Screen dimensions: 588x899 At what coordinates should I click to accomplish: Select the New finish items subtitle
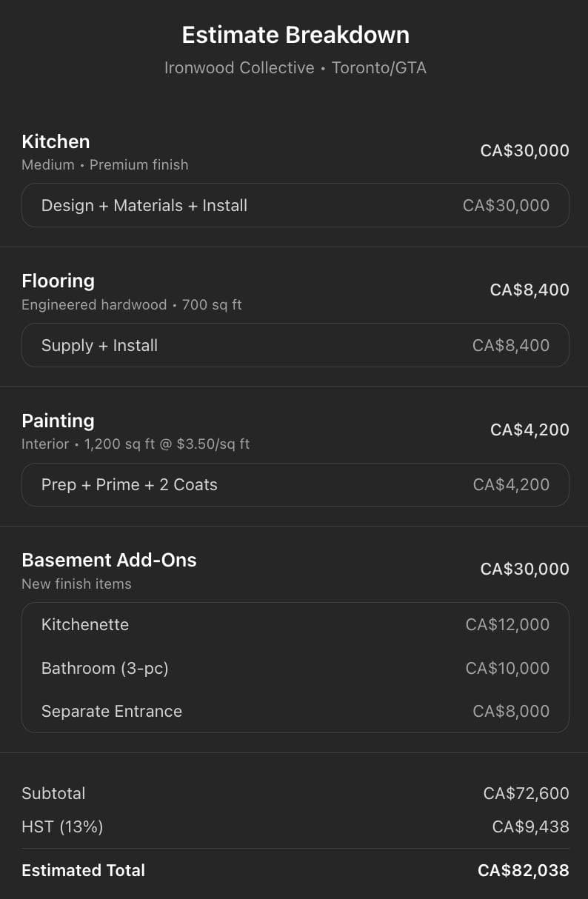(x=76, y=584)
